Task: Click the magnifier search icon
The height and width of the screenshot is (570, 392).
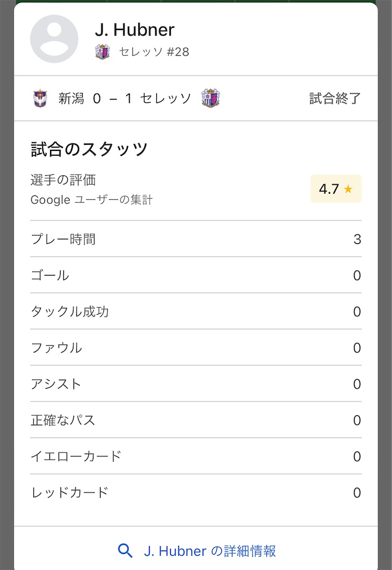Action: tap(126, 551)
